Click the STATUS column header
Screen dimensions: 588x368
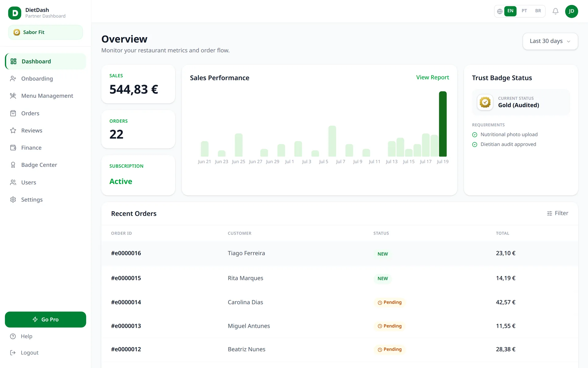click(x=381, y=233)
